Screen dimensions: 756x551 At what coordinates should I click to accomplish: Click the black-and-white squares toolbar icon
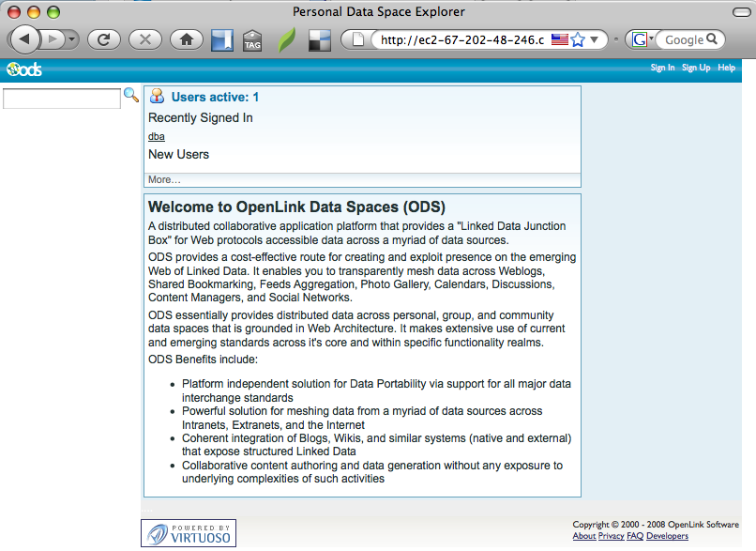[320, 40]
